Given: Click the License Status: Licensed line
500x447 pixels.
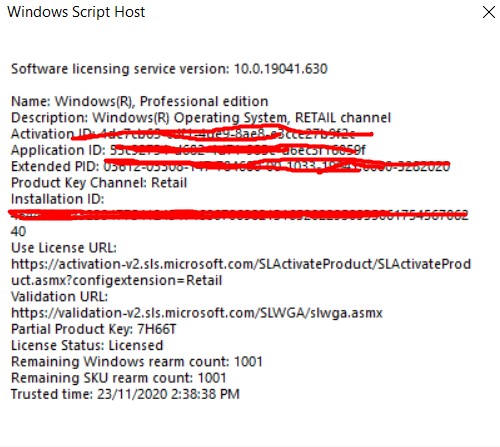Looking at the screenshot, I should pos(87,346).
